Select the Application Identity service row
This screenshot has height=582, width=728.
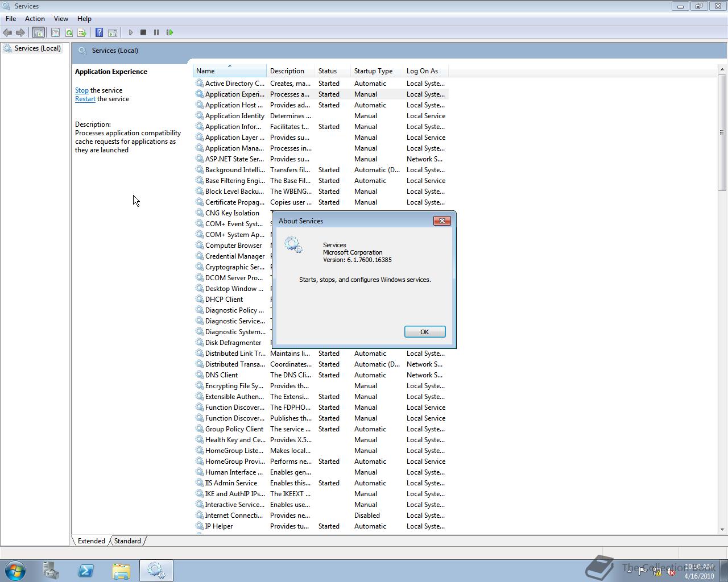click(321, 116)
